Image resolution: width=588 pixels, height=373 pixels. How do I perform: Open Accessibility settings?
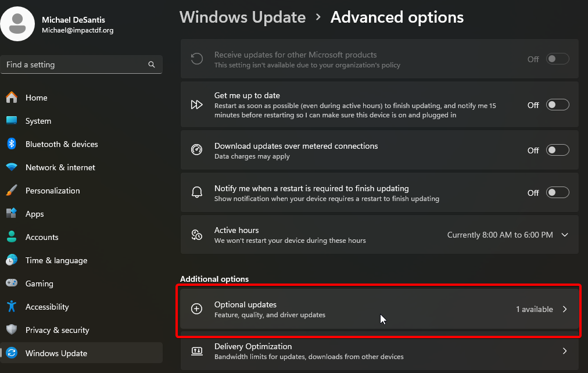click(x=81, y=307)
